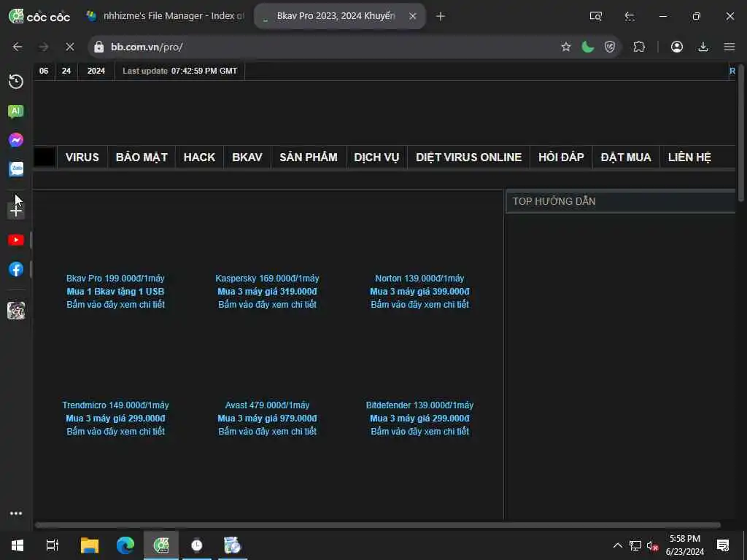Image resolution: width=747 pixels, height=560 pixels.
Task: Click Mua 3 máy giá 979.000đ
Action: (x=267, y=418)
